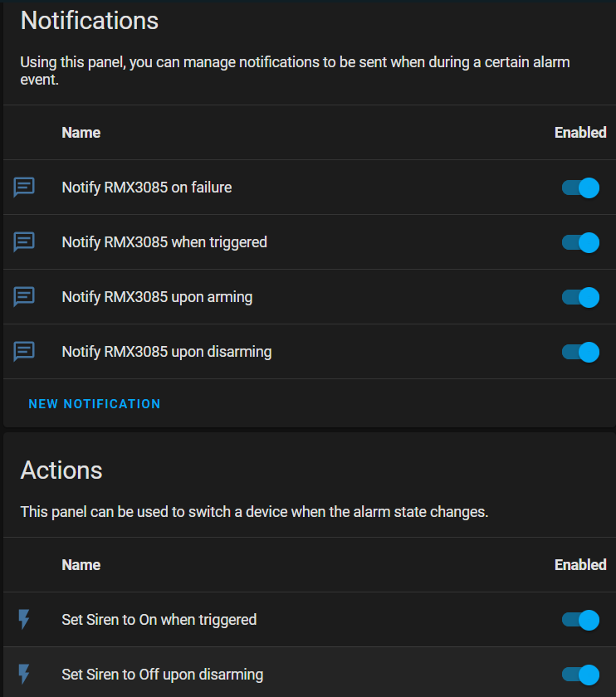616x697 pixels.
Task: Click message icon beside Notify RMX3085 upon disarming
Action: 24,351
